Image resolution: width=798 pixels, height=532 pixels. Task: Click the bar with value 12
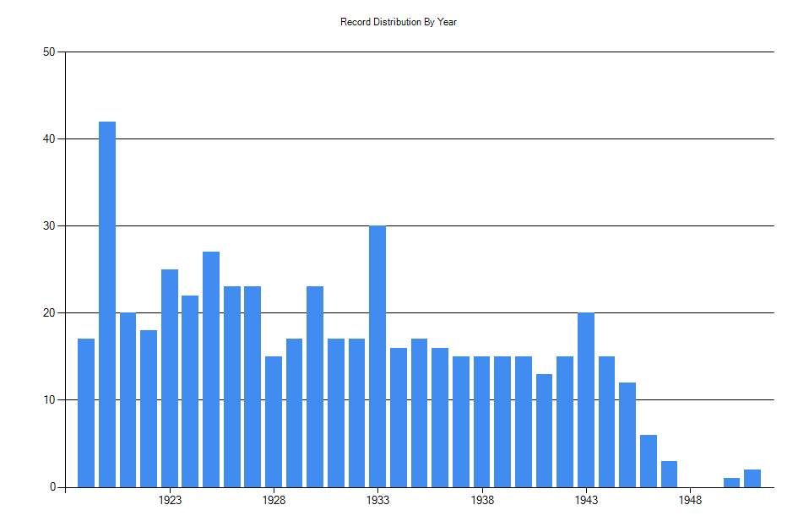(x=627, y=435)
